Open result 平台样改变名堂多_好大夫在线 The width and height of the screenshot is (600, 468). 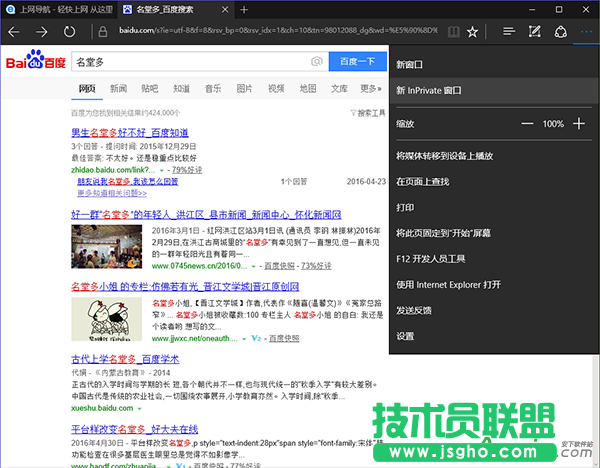[x=135, y=429]
